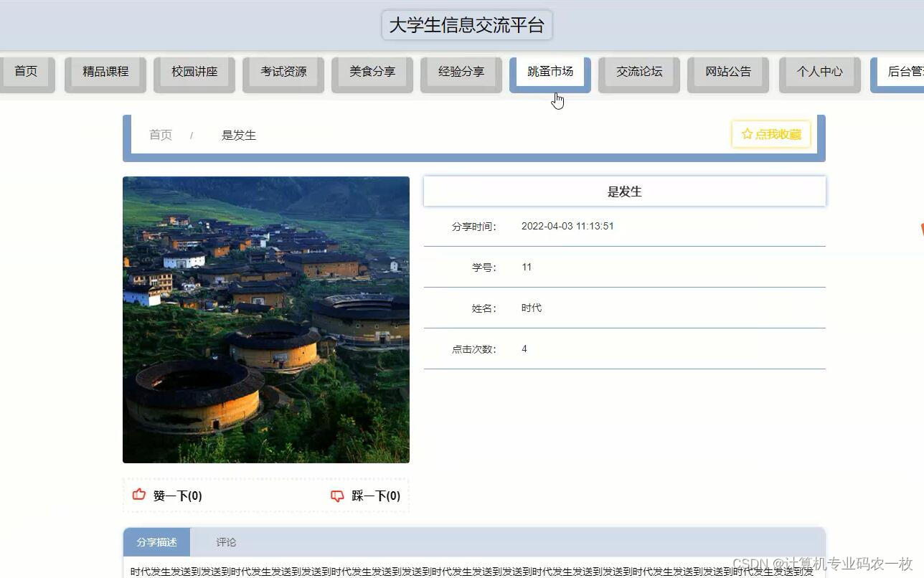Image resolution: width=924 pixels, height=578 pixels.
Task: Switch to the 评论 tab
Action: (x=225, y=542)
